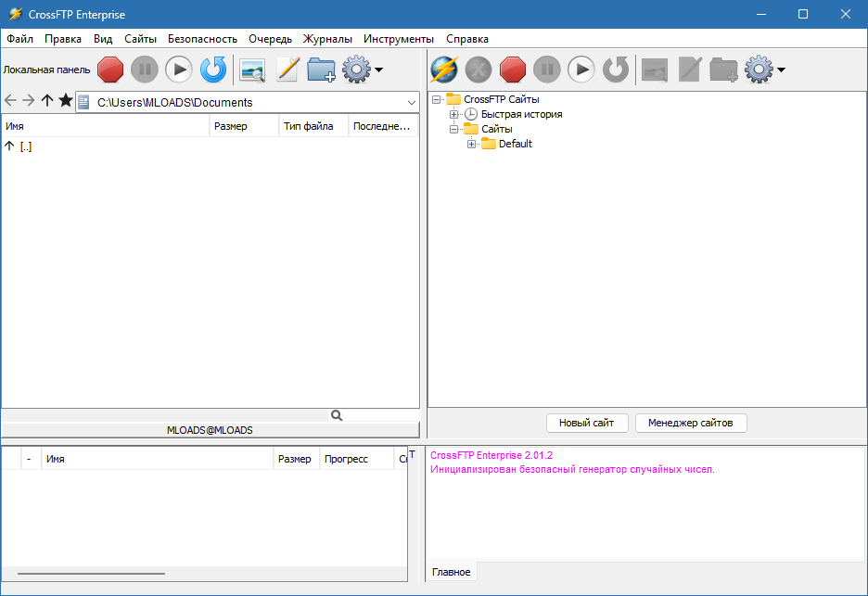Click the favorites star icon
Screen dimensions: 868x596
click(65, 100)
